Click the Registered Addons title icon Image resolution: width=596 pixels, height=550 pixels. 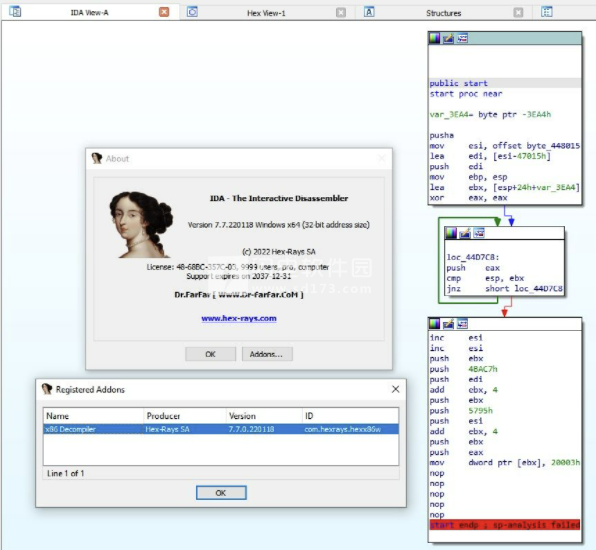pyautogui.click(x=47, y=389)
